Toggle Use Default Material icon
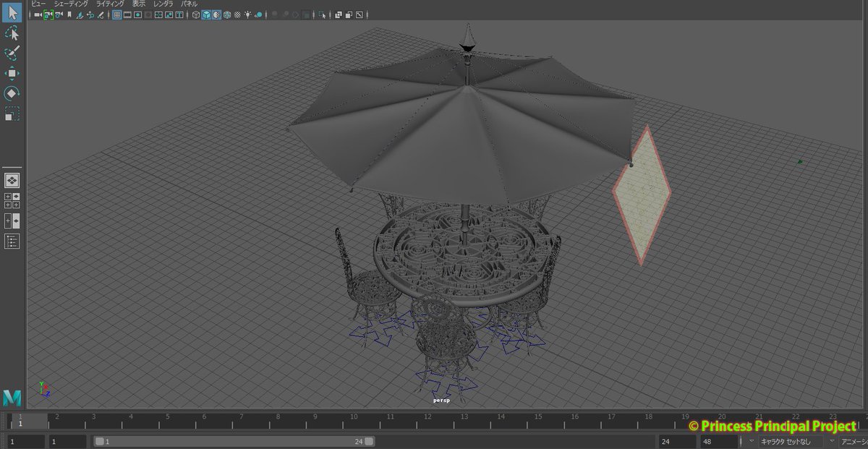Image resolution: width=868 pixels, height=449 pixels. coord(216,14)
